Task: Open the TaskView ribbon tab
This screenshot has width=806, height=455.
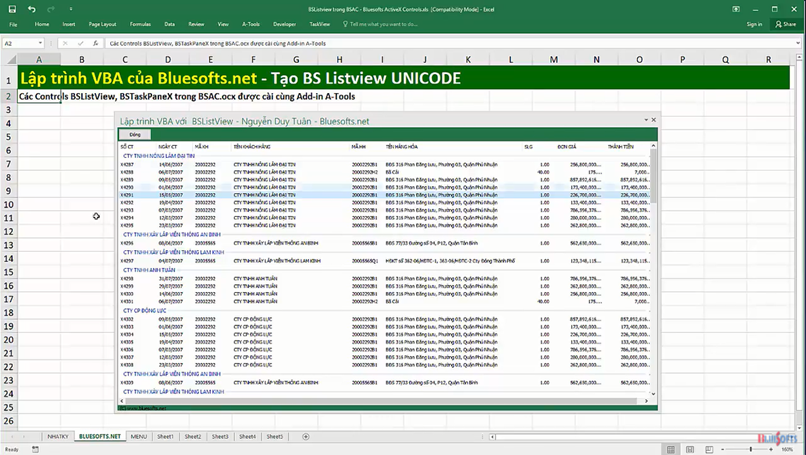Action: coord(319,24)
